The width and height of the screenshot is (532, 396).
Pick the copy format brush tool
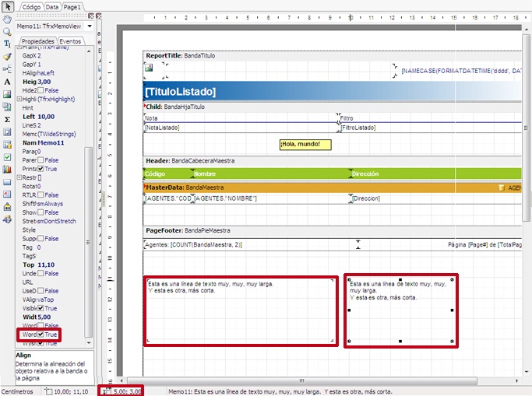point(7,57)
